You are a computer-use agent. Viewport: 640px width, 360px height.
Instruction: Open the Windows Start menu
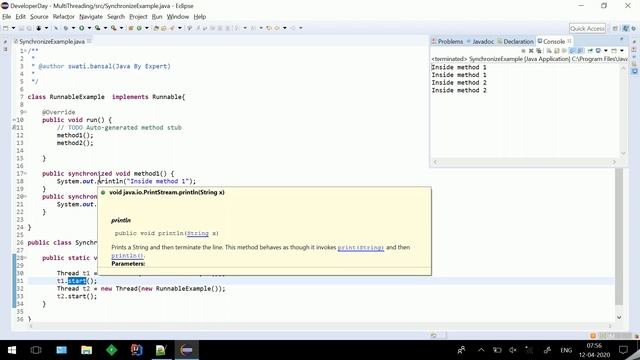click(12, 350)
